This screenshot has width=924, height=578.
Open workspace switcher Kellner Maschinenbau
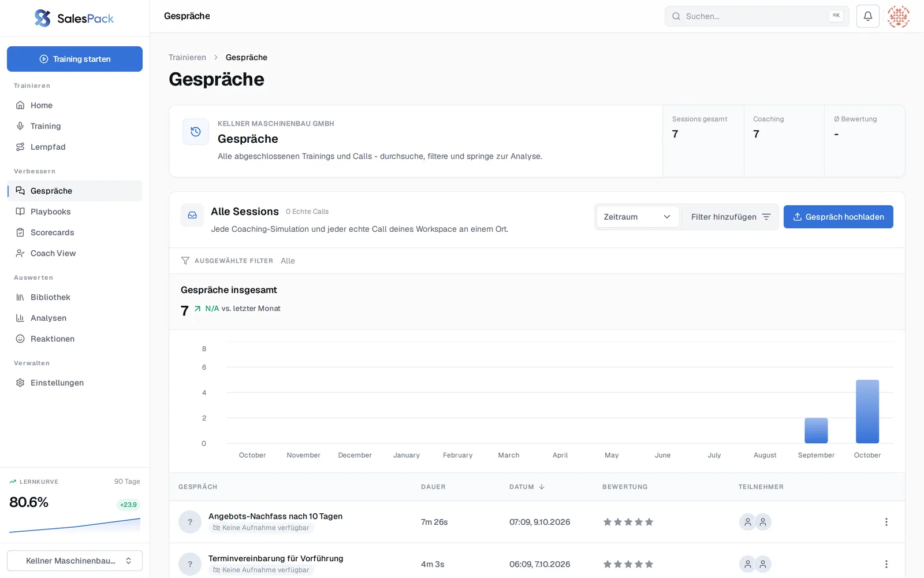point(74,561)
